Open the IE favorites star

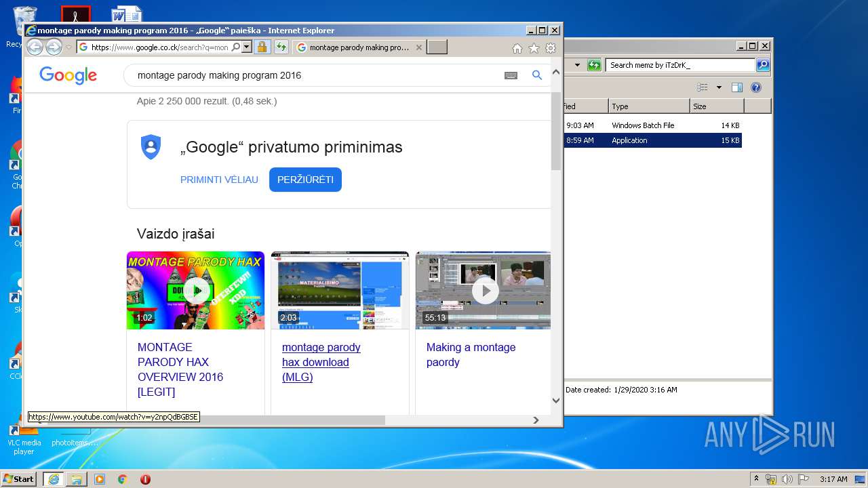tap(534, 48)
